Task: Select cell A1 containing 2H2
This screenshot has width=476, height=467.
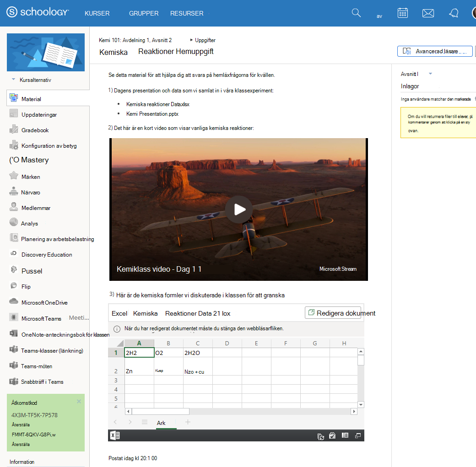Action: coord(139,353)
